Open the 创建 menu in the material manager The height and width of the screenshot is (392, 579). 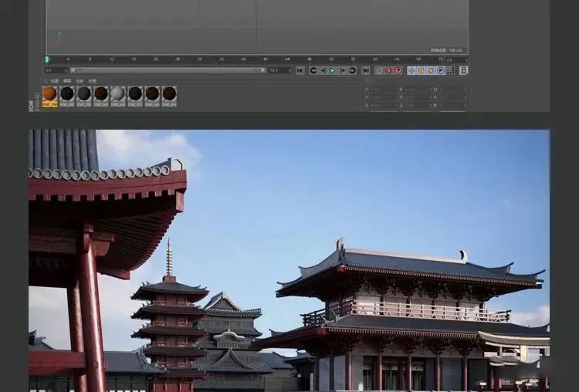[x=54, y=81]
